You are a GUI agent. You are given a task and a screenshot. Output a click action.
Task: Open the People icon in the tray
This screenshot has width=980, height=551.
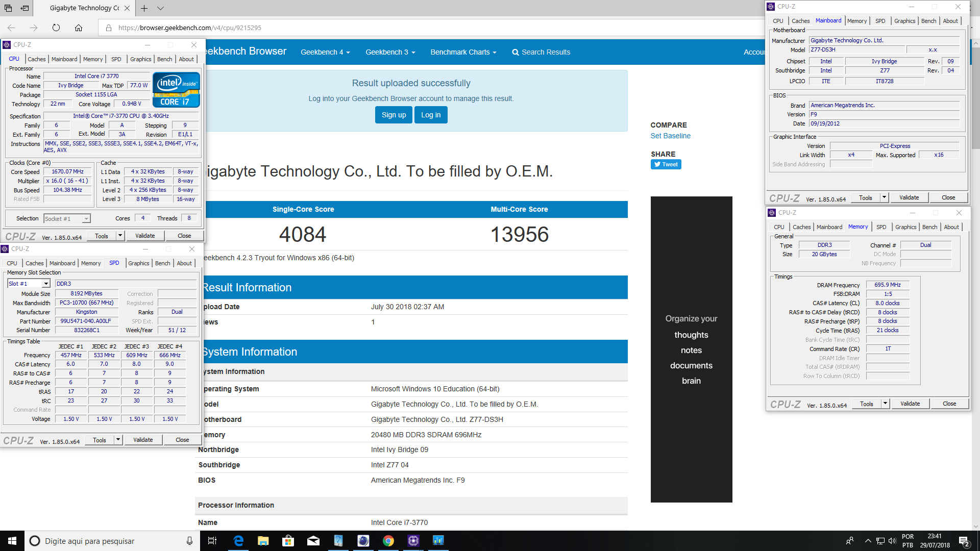point(850,541)
